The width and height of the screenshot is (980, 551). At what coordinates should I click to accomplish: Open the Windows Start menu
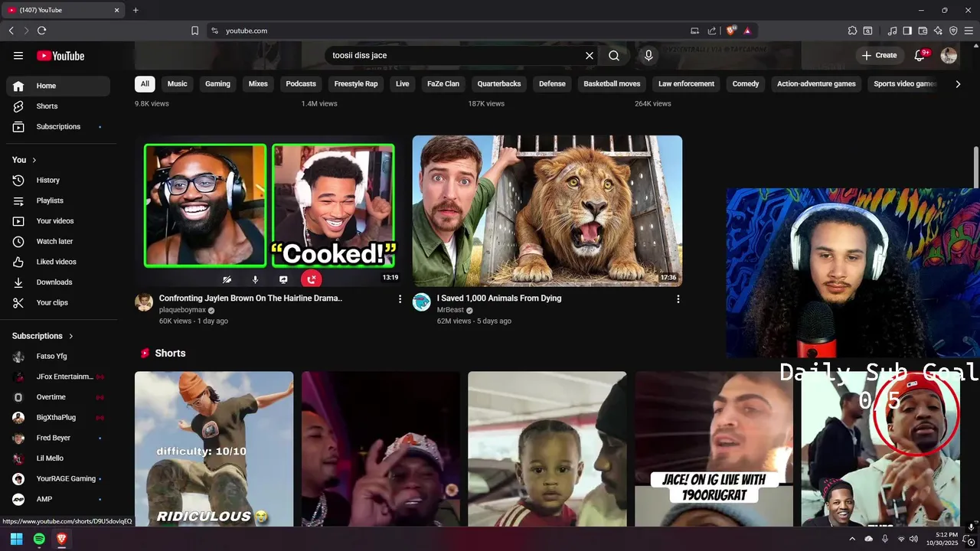[x=16, y=539]
